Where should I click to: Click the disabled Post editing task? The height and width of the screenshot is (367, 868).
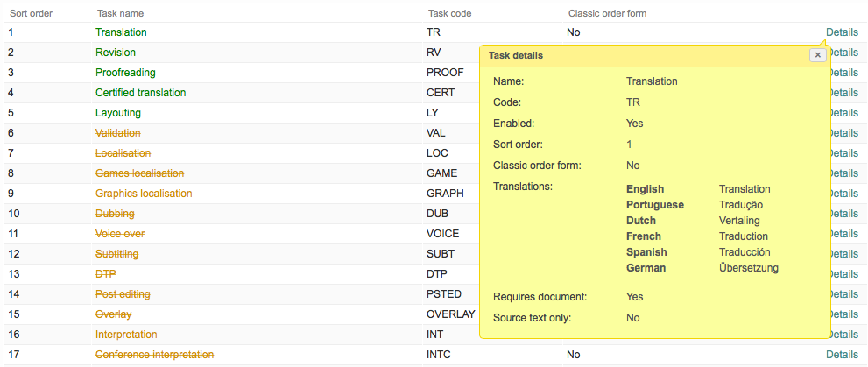point(123,294)
